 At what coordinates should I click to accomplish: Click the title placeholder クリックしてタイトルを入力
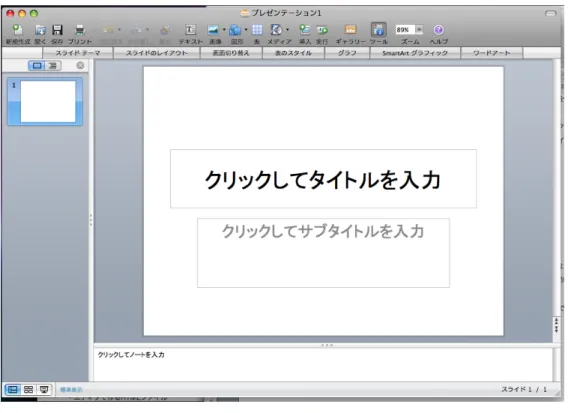pyautogui.click(x=323, y=179)
